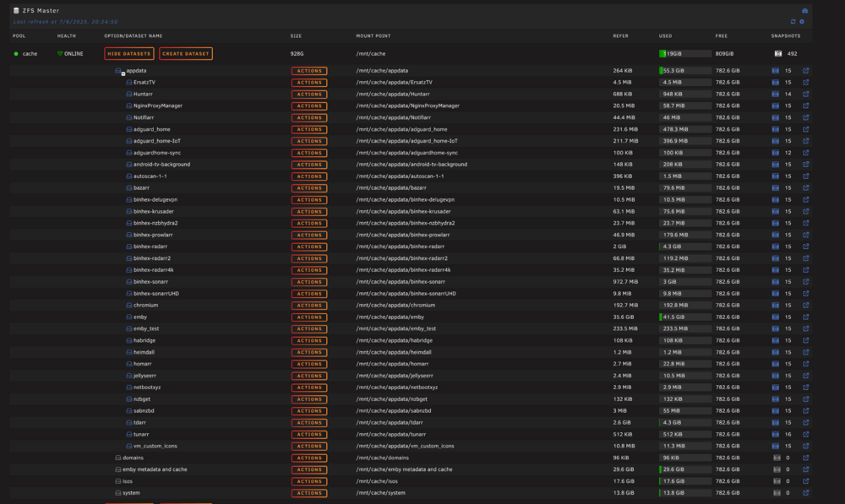Open snapshot admin icon for cache pool
This screenshot has height=504, width=845.
tap(777, 54)
